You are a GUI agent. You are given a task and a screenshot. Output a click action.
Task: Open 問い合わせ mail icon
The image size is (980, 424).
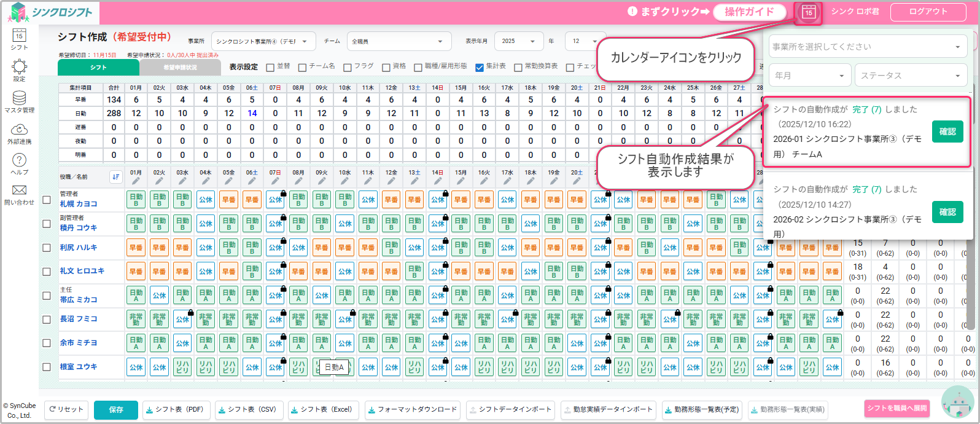pyautogui.click(x=19, y=194)
